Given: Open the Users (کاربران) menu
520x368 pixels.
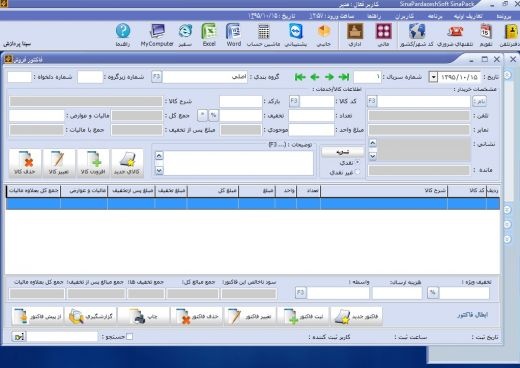Looking at the screenshot, I should 405,16.
